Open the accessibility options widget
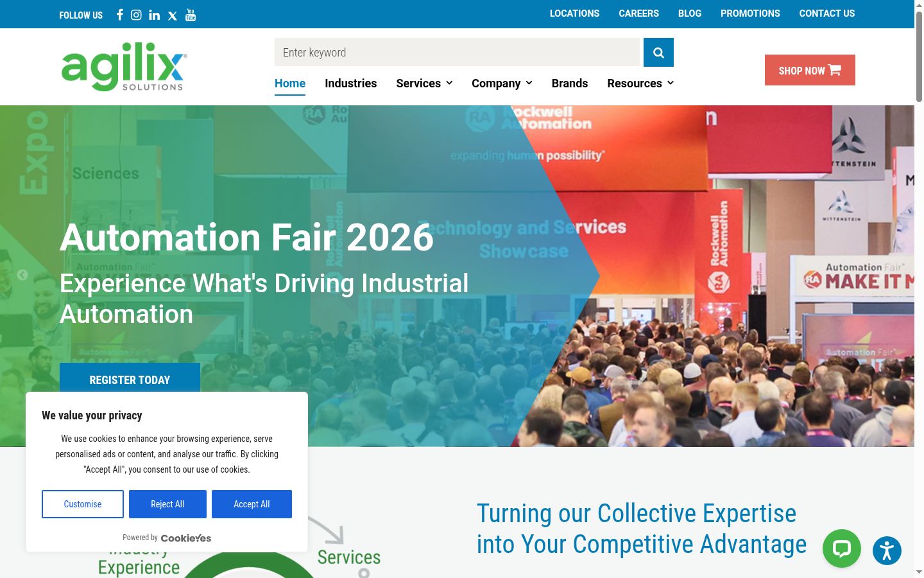This screenshot has width=924, height=578. (x=887, y=550)
